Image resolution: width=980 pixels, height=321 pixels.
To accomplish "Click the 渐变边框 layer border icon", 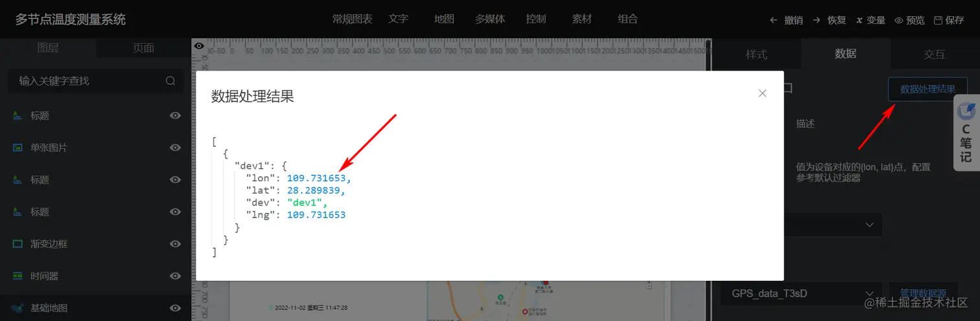I will 17,244.
